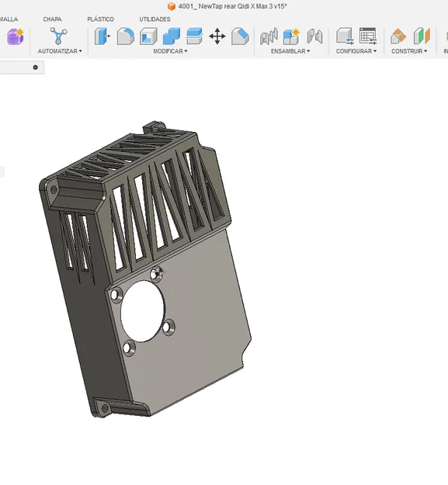The width and height of the screenshot is (448, 485).
Task: Collapse the browser panel minus button
Action: click(x=36, y=67)
